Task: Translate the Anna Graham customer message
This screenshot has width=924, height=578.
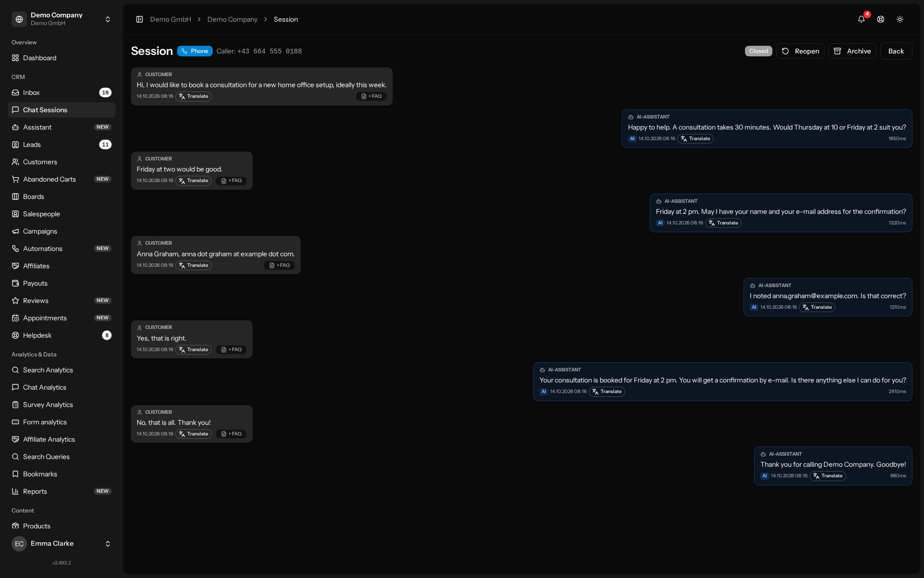Action: [193, 265]
